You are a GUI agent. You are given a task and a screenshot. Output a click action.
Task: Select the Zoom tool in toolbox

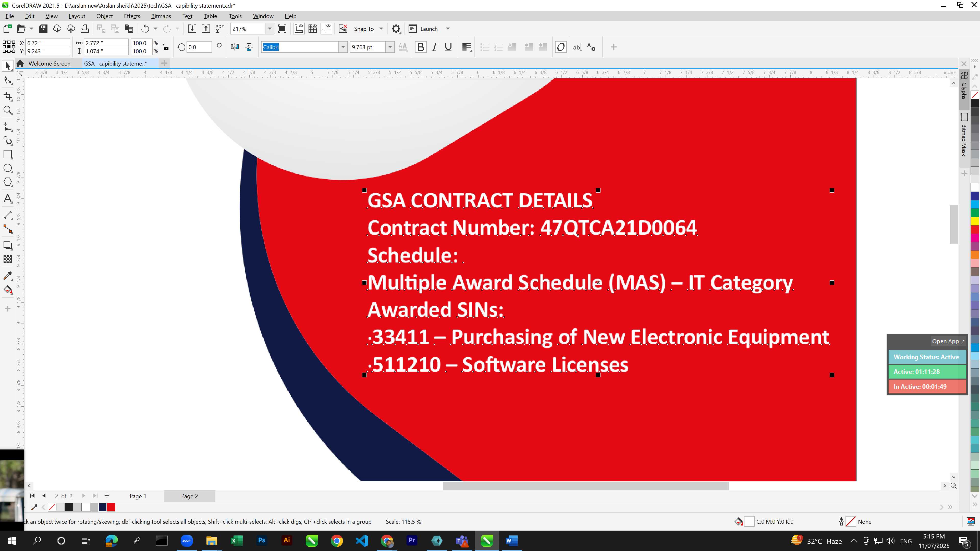coord(8,111)
